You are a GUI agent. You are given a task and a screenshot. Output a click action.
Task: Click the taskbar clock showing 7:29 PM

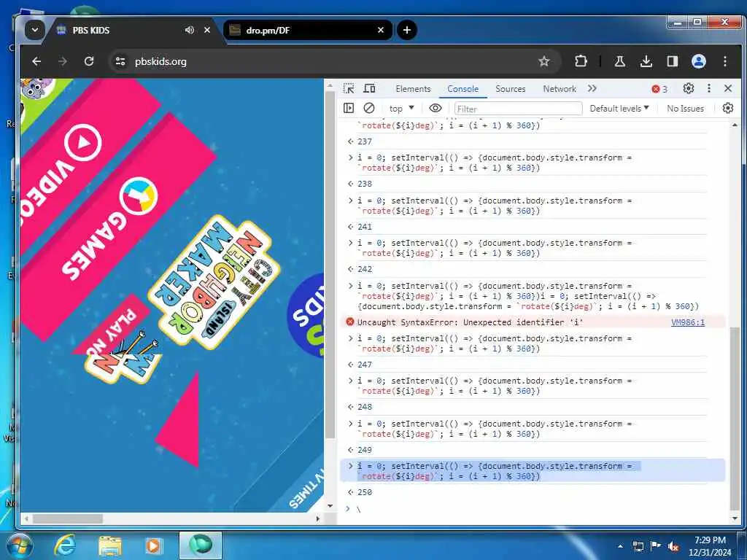(710, 546)
